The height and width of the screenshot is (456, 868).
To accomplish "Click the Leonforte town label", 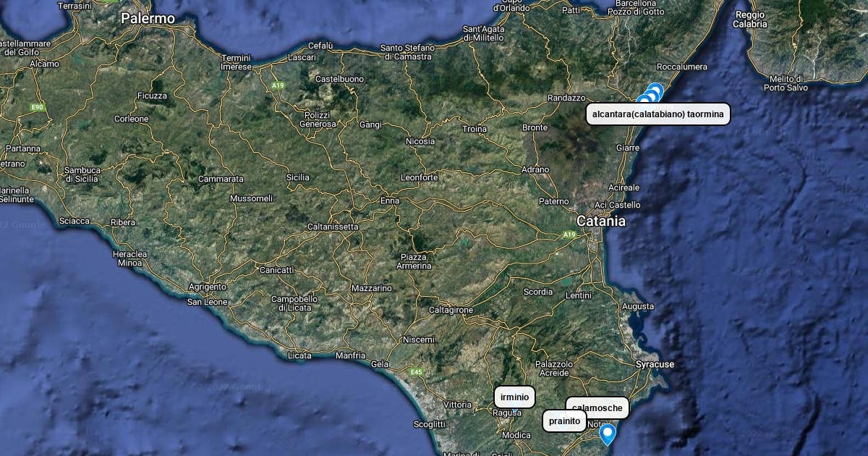I will [x=420, y=177].
